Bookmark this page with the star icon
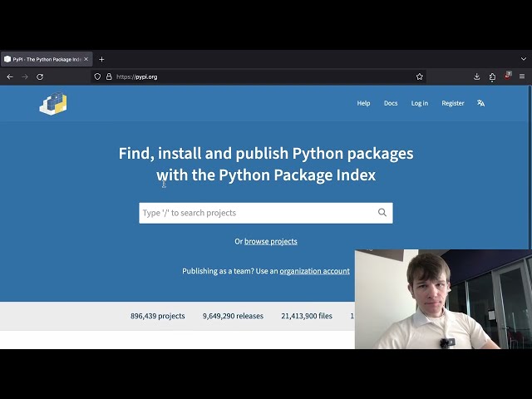This screenshot has width=532, height=399. (420, 76)
